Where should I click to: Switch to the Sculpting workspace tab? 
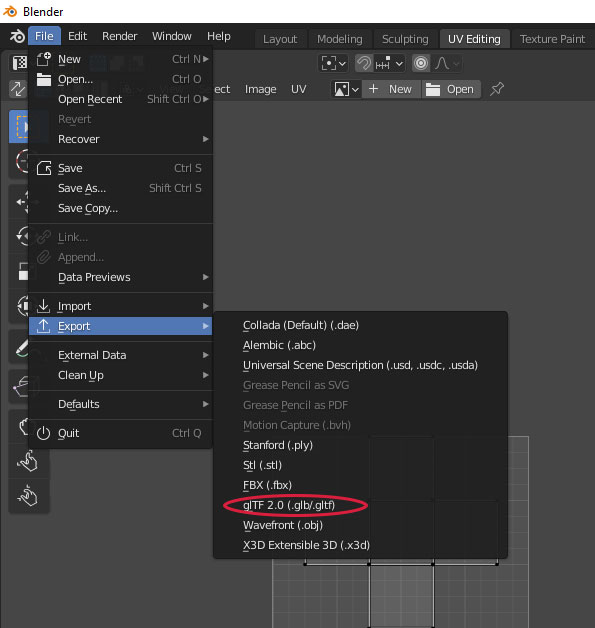(405, 39)
